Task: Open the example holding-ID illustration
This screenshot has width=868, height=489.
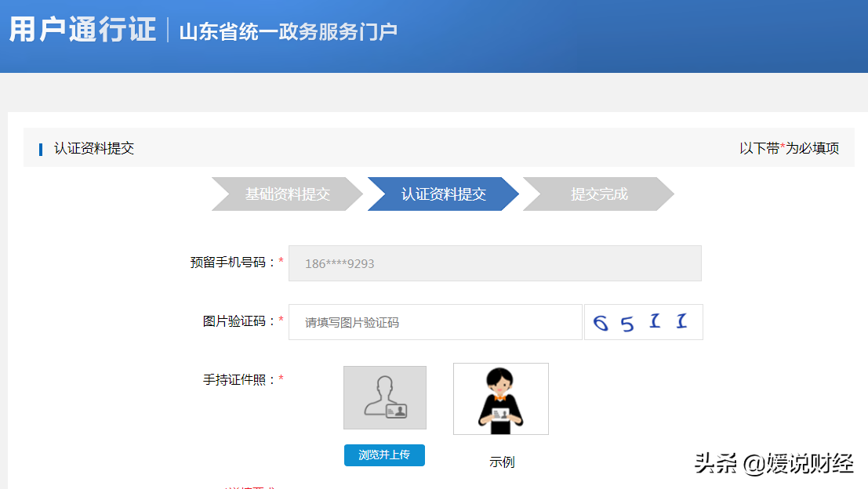Action: point(501,399)
